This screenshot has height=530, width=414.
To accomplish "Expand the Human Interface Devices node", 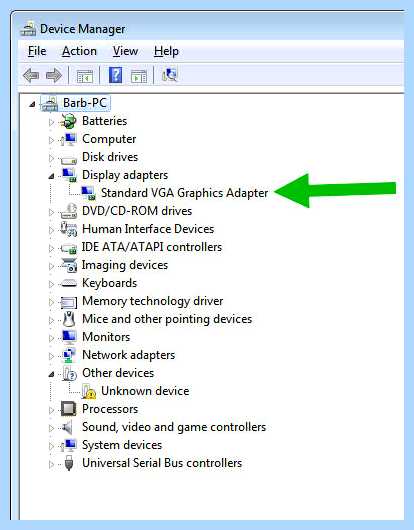I will tap(51, 230).
